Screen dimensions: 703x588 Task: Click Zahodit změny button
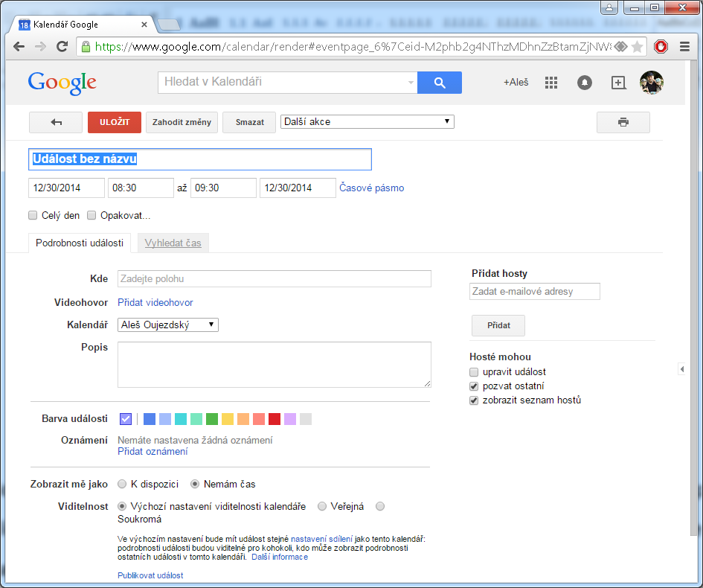tap(182, 122)
